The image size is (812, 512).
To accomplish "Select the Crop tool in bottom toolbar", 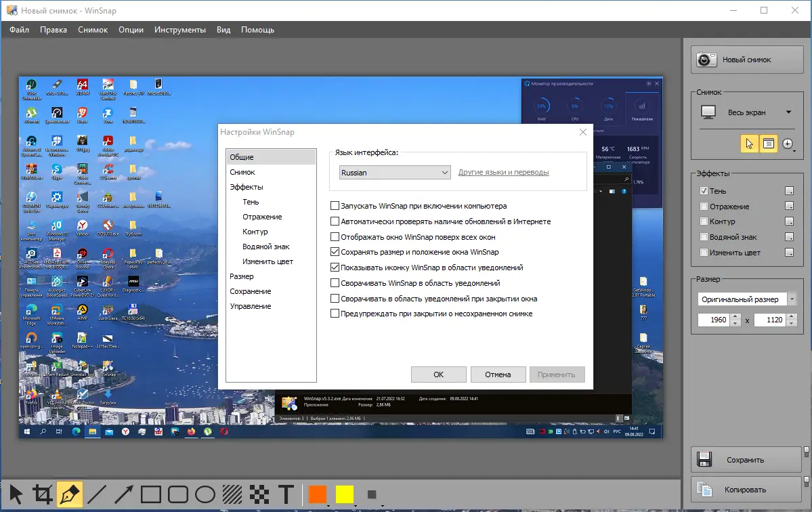I will pos(42,494).
